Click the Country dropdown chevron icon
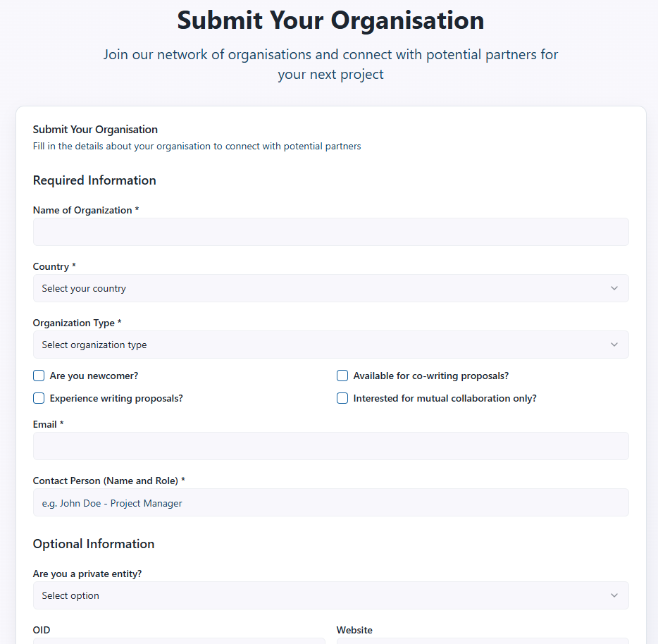 (x=614, y=288)
